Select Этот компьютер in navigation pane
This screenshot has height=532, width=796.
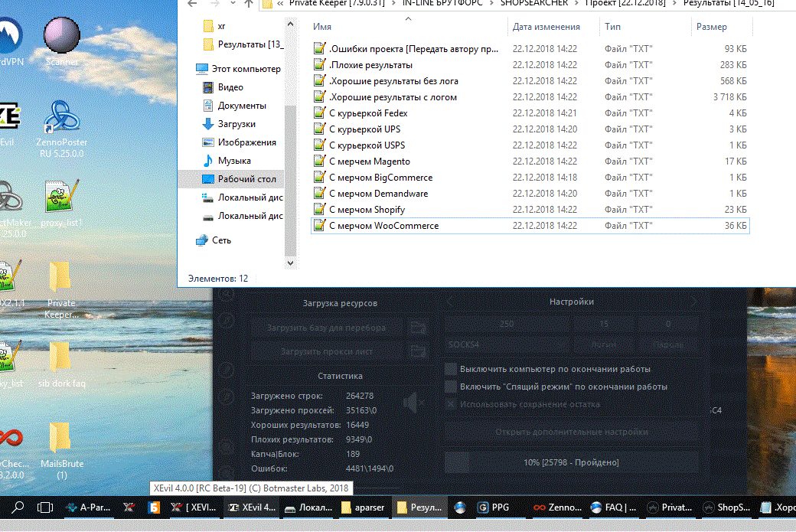pyautogui.click(x=238, y=69)
